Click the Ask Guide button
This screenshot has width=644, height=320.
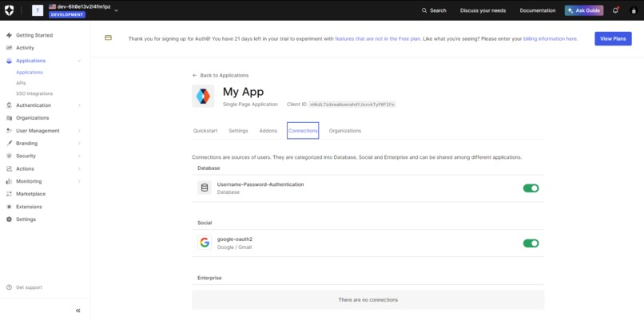coord(584,10)
